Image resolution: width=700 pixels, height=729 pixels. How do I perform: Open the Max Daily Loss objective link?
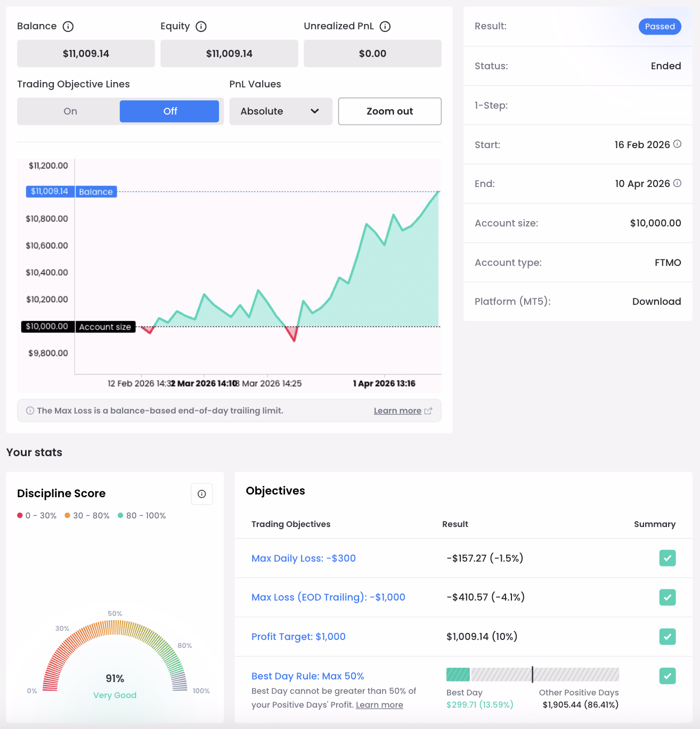(x=304, y=558)
